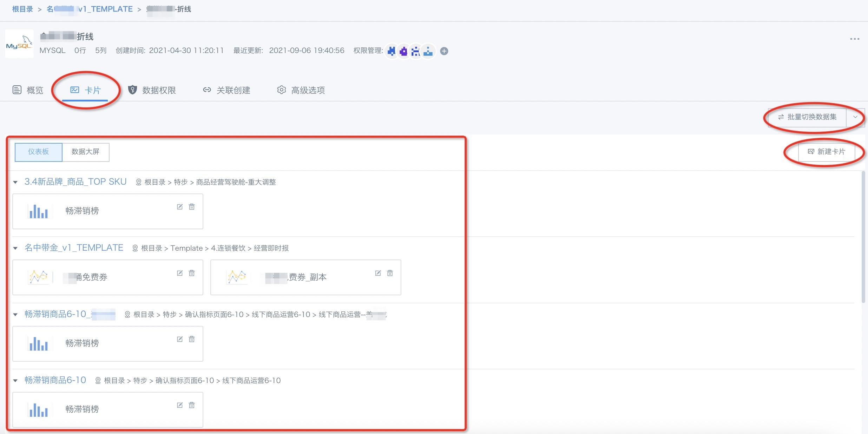Screen dimensions: 868x434
Task: Switch card view to 仪表板
Action: 38,152
